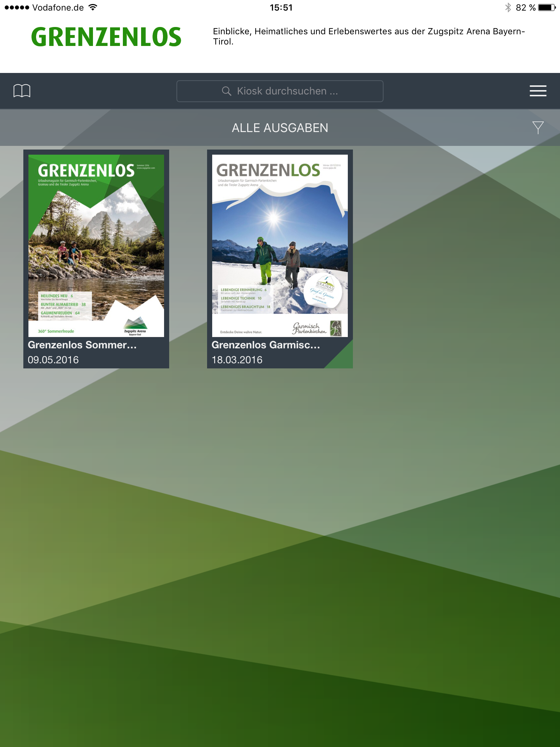Tap the date 18.03.2016
Image resolution: width=560 pixels, height=747 pixels.
tap(237, 360)
